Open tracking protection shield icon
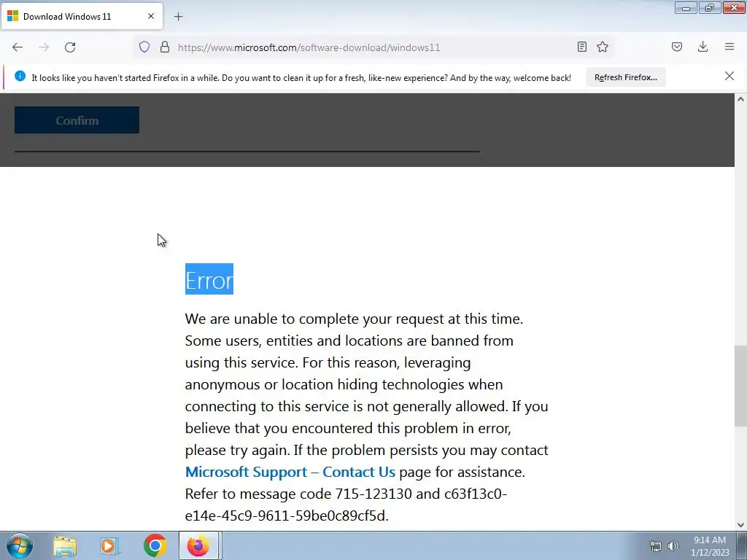 point(144,47)
